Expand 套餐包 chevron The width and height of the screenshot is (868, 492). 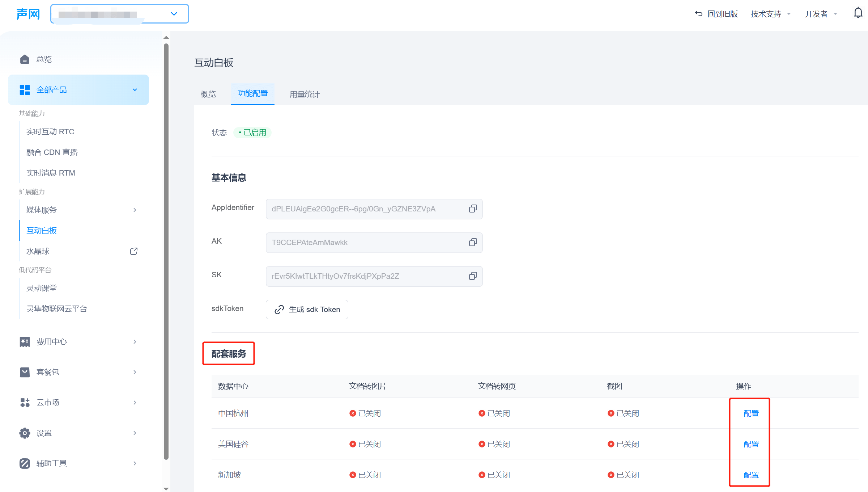pyautogui.click(x=135, y=372)
